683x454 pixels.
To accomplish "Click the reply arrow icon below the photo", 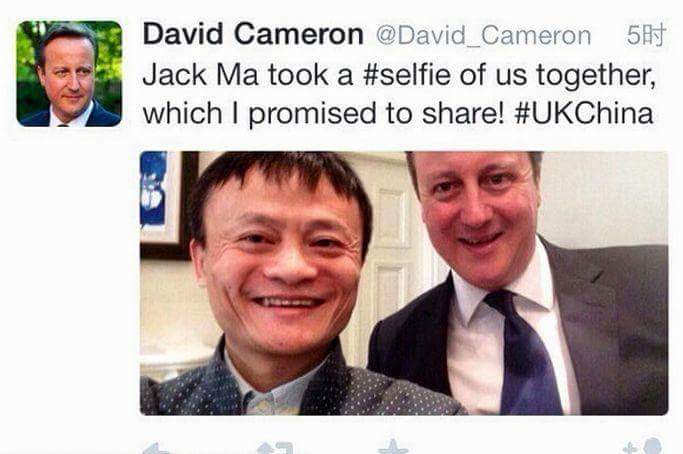I will pyautogui.click(x=156, y=448).
